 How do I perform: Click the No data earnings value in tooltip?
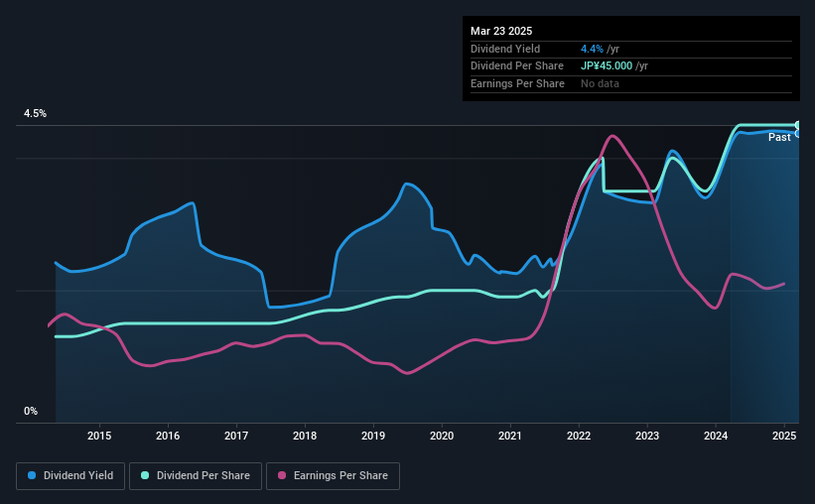point(600,83)
